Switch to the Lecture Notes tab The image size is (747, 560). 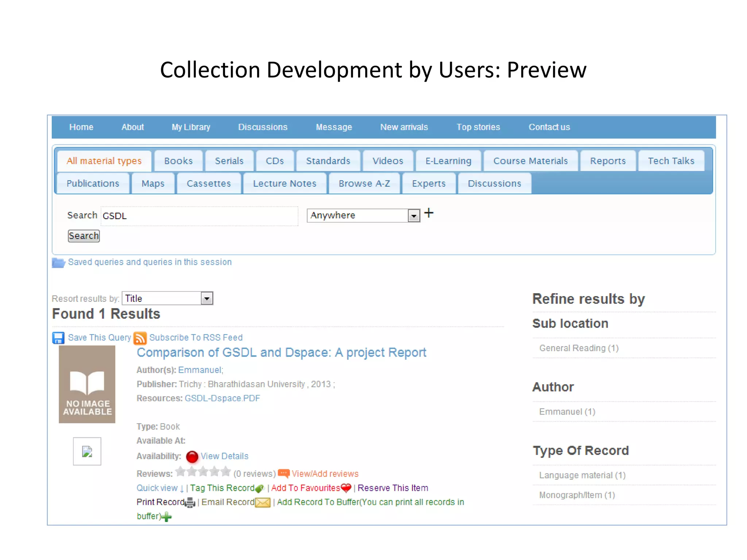coord(285,183)
